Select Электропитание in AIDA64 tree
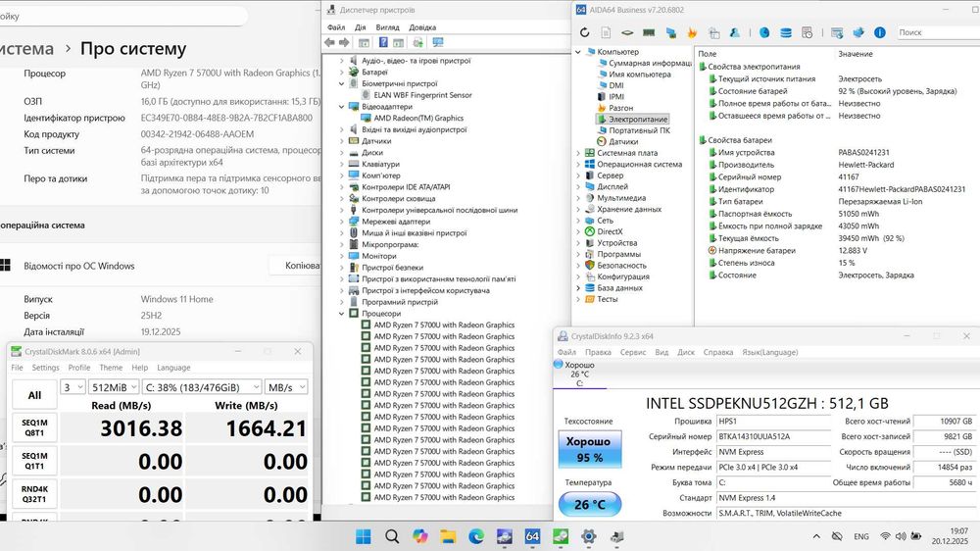 [x=638, y=119]
